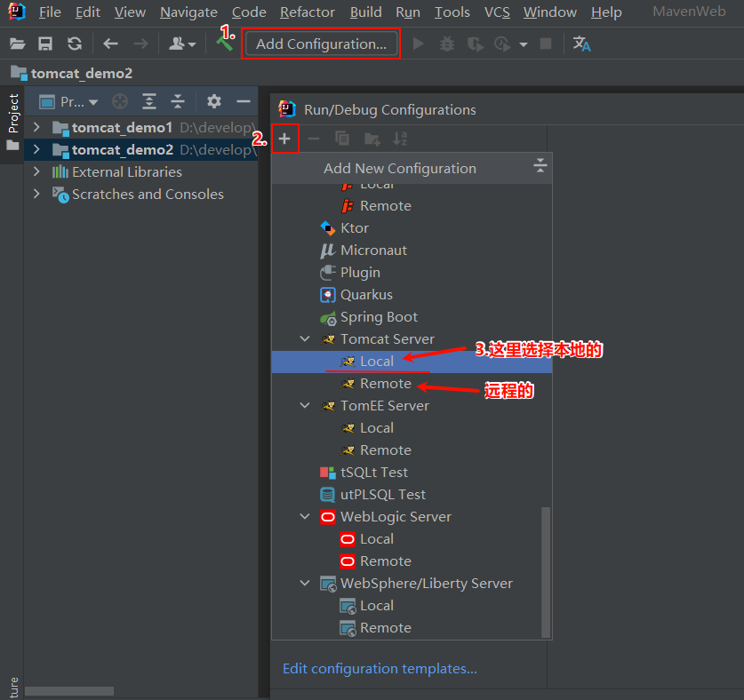Click the Save All disk icon
This screenshot has width=744, height=700.
(x=45, y=44)
